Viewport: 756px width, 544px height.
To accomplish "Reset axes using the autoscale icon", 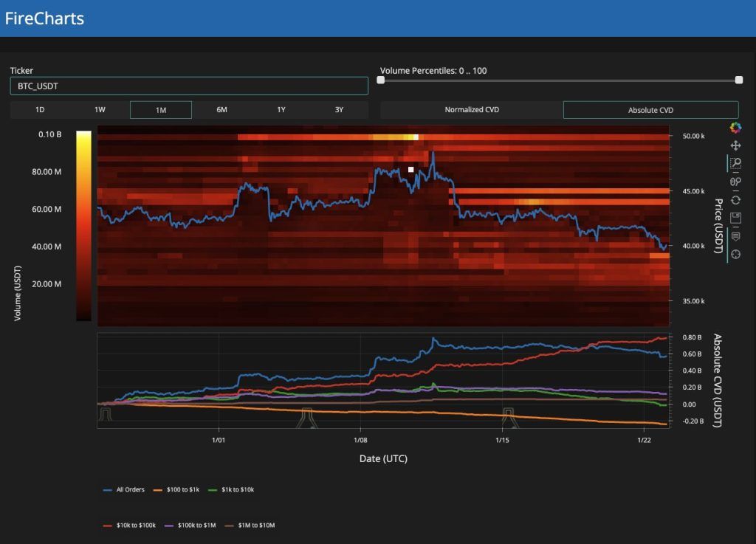I will pos(735,200).
